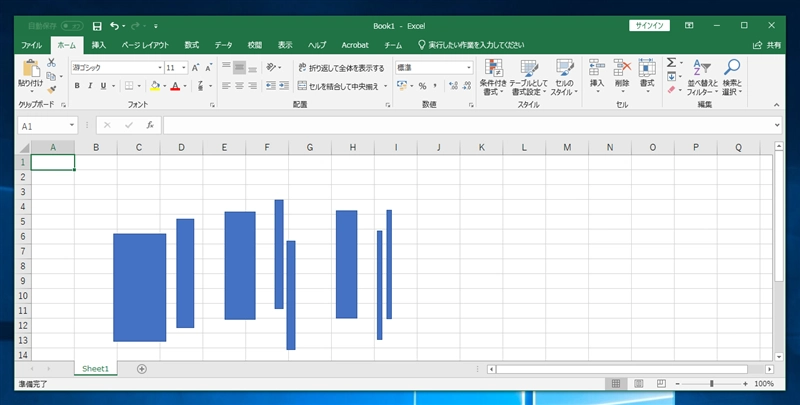This screenshot has height=405, width=800.
Task: Select the Sheet1 tab
Action: tap(95, 368)
